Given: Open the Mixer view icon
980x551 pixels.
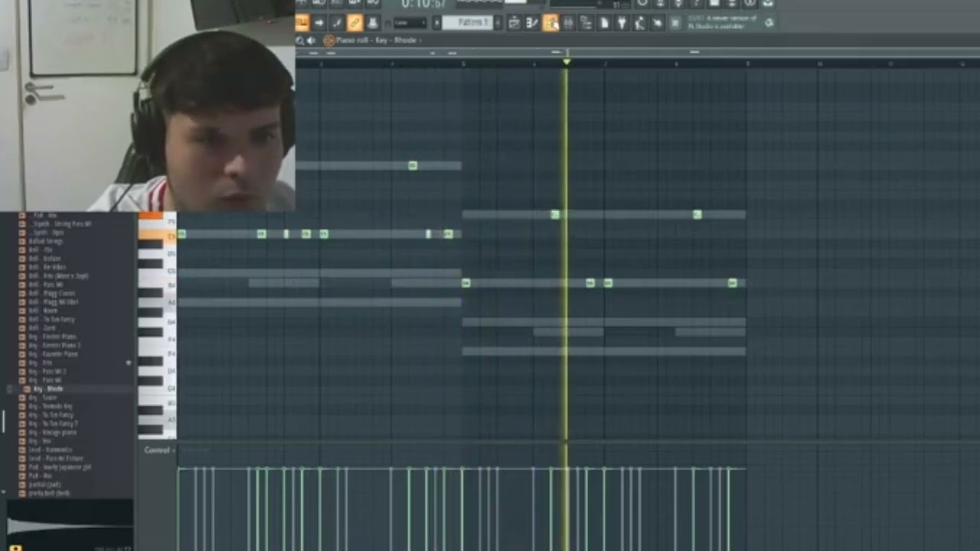Looking at the screenshot, I should (568, 23).
